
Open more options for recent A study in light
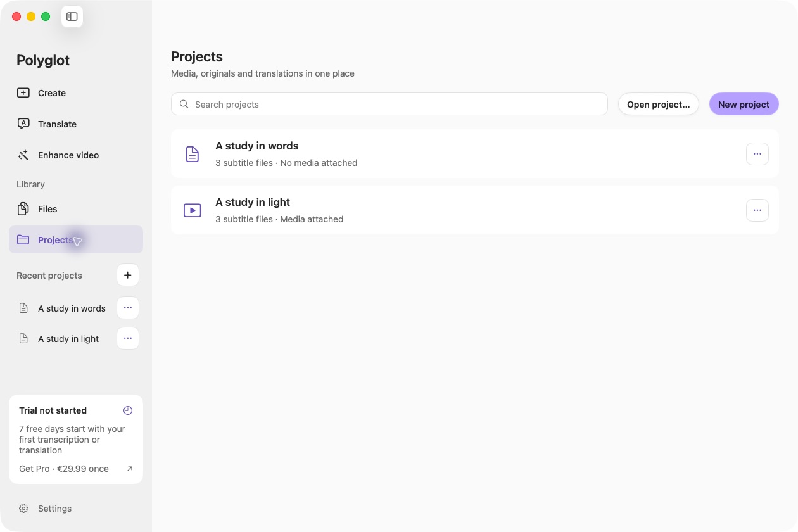(128, 338)
